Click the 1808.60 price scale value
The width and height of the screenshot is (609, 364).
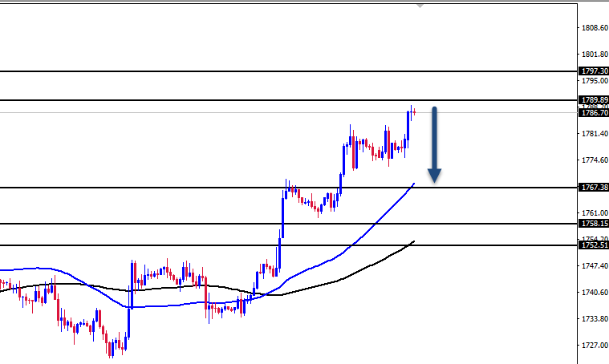coord(595,28)
